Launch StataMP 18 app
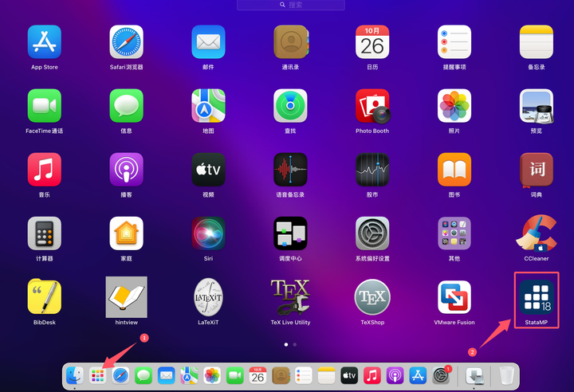574x392 pixels. (537, 297)
